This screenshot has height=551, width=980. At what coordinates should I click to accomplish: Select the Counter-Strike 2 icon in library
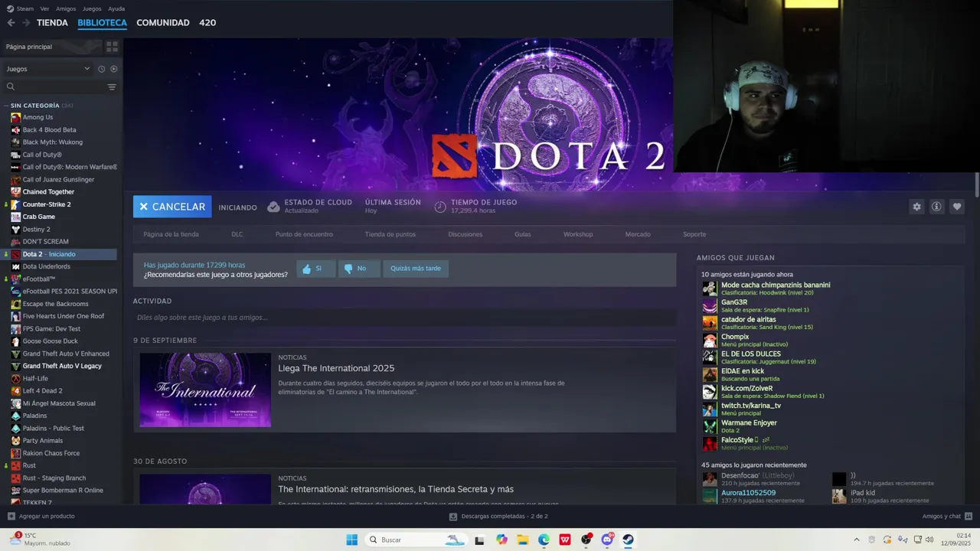tap(15, 204)
